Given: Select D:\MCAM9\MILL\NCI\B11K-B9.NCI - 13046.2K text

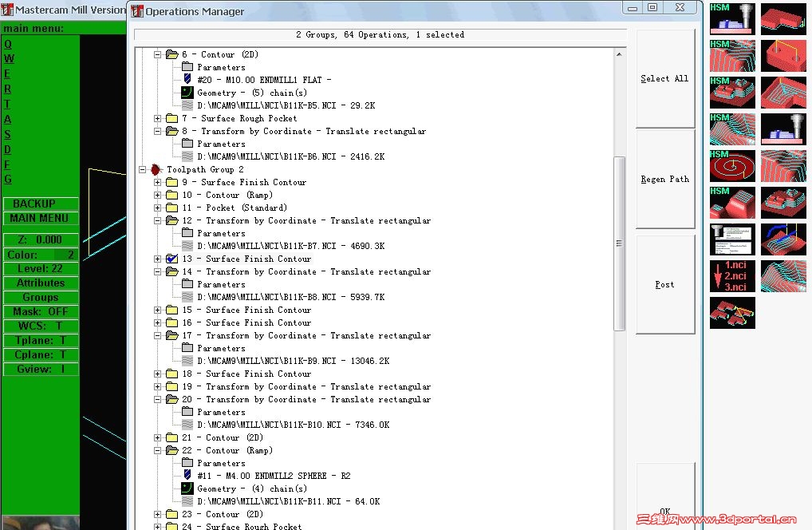Looking at the screenshot, I should tap(293, 361).
